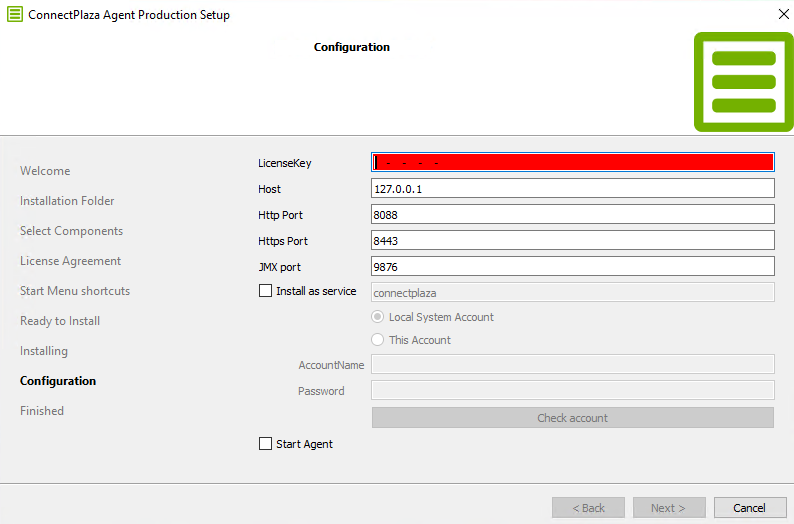
Task: Proceed with the Next > button
Action: click(x=669, y=507)
